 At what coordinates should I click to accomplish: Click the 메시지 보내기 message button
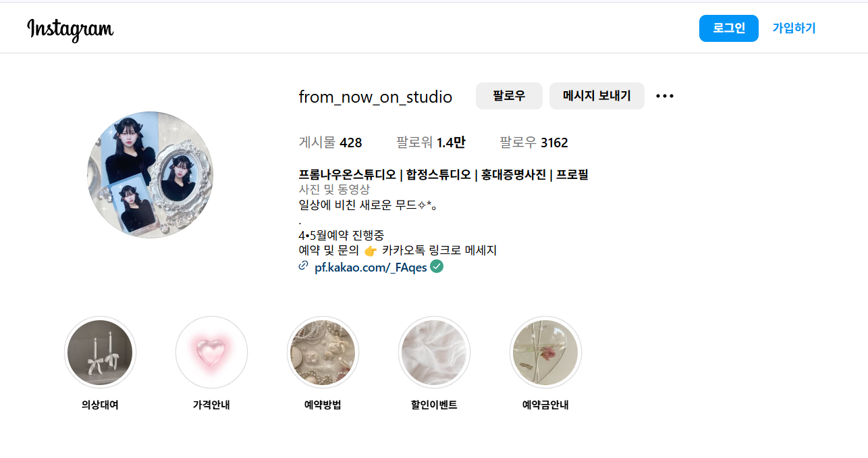pos(597,96)
